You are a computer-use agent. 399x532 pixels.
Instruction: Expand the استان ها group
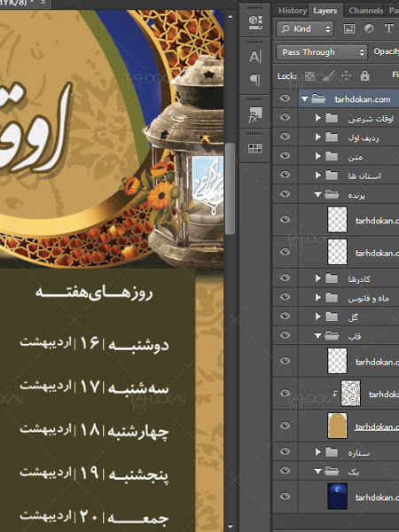click(x=318, y=175)
